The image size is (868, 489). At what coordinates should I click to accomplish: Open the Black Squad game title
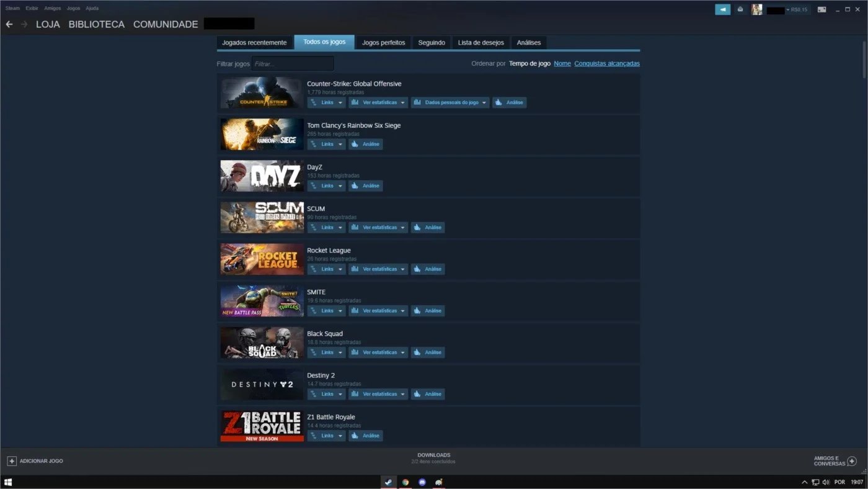click(325, 333)
